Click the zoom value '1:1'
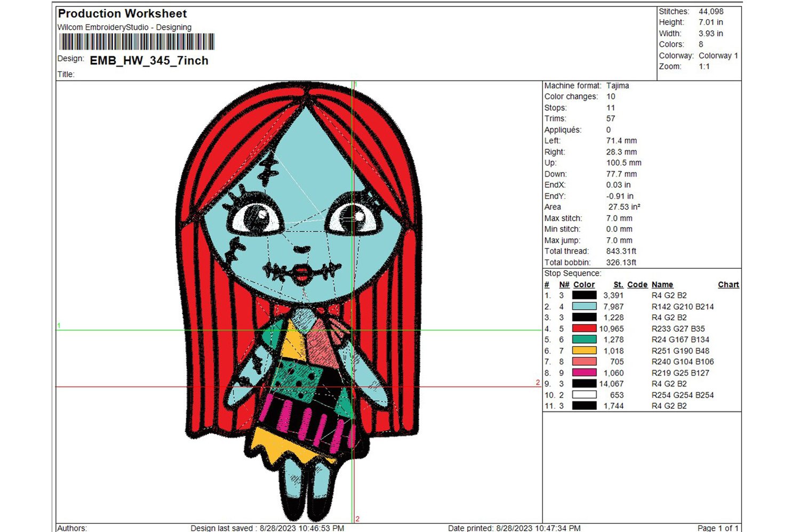 point(705,67)
